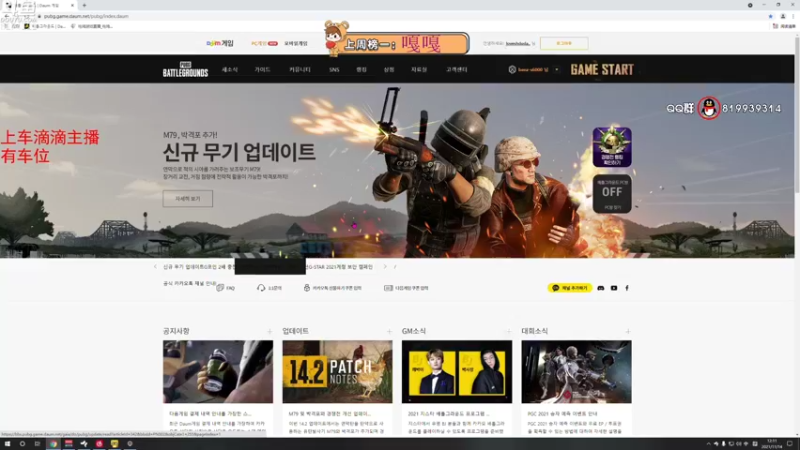This screenshot has width=800, height=450.
Task: Open the 14.2 Patch Notes thumbnail
Action: pyautogui.click(x=337, y=372)
